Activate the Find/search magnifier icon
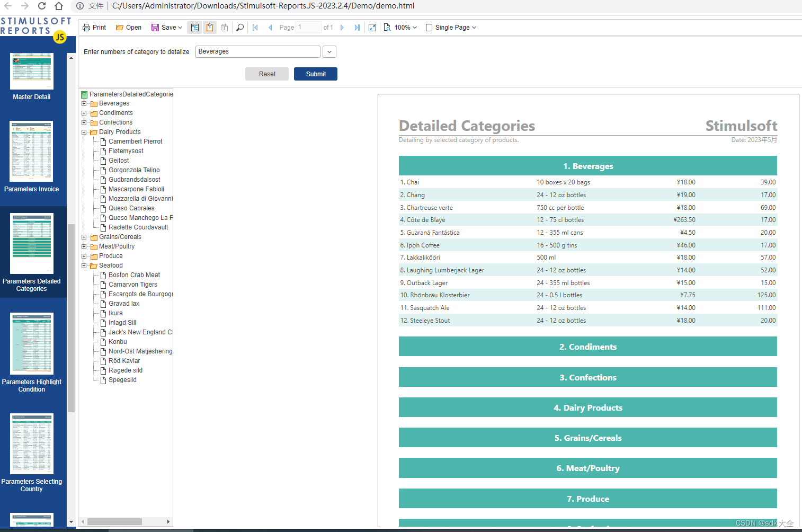Image resolution: width=802 pixels, height=532 pixels. point(239,27)
